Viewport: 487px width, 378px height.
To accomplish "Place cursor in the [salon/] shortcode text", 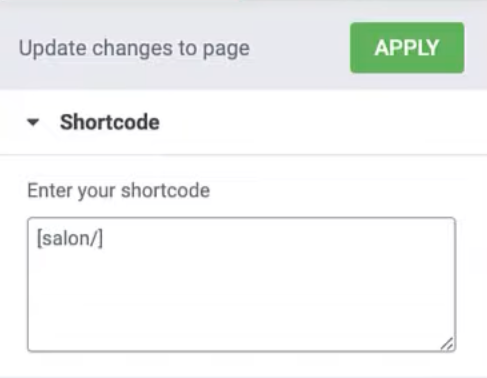I will [x=70, y=238].
